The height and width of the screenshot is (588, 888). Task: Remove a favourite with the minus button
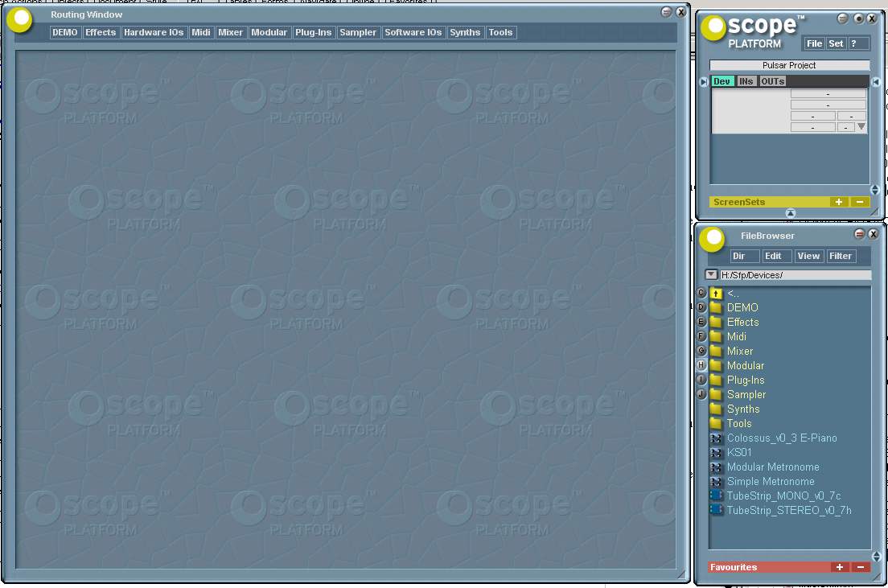[861, 567]
